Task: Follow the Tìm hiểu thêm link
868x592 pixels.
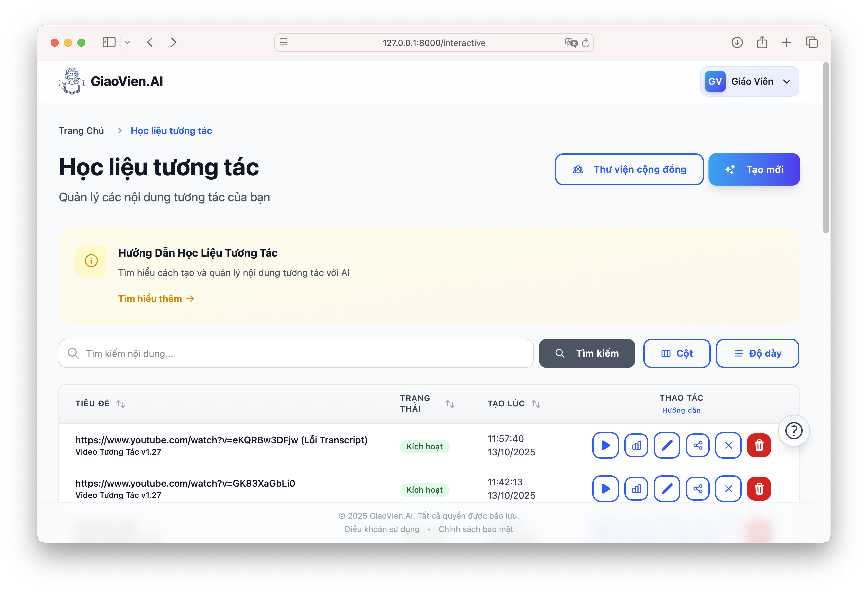Action: pyautogui.click(x=156, y=299)
